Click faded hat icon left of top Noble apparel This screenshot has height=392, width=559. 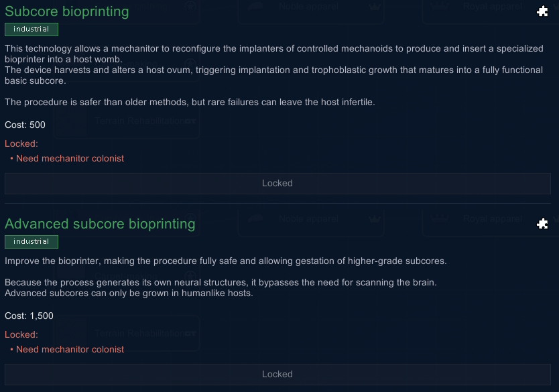click(255, 7)
